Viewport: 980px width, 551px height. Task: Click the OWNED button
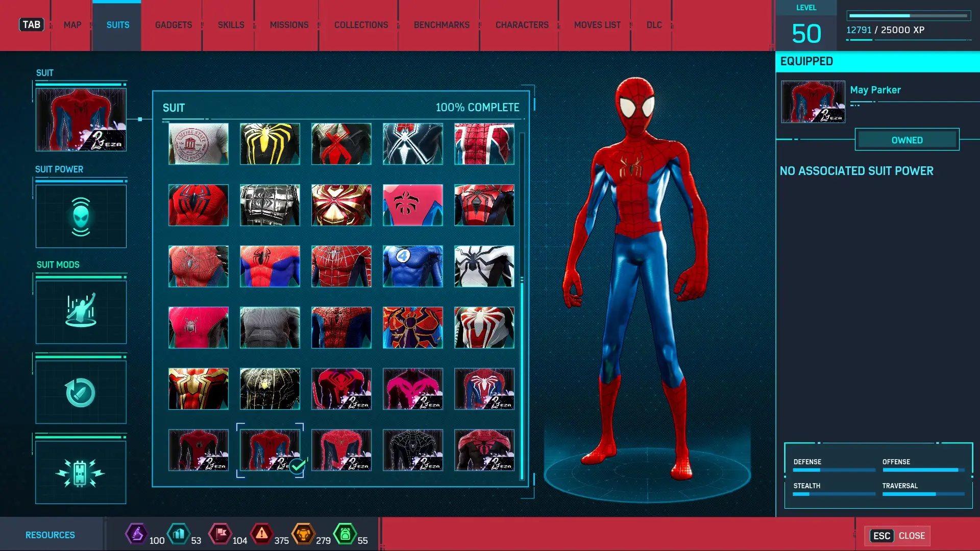pyautogui.click(x=907, y=140)
